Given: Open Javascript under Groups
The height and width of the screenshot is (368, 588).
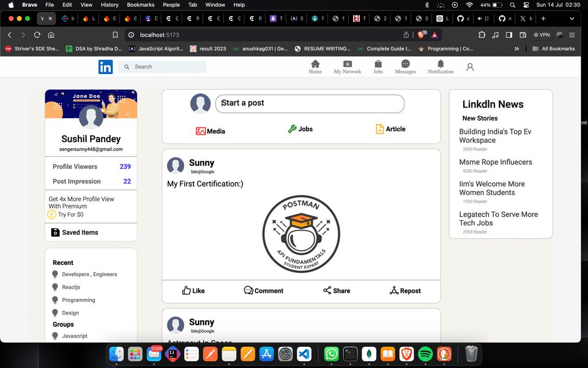Looking at the screenshot, I should 70,336.
